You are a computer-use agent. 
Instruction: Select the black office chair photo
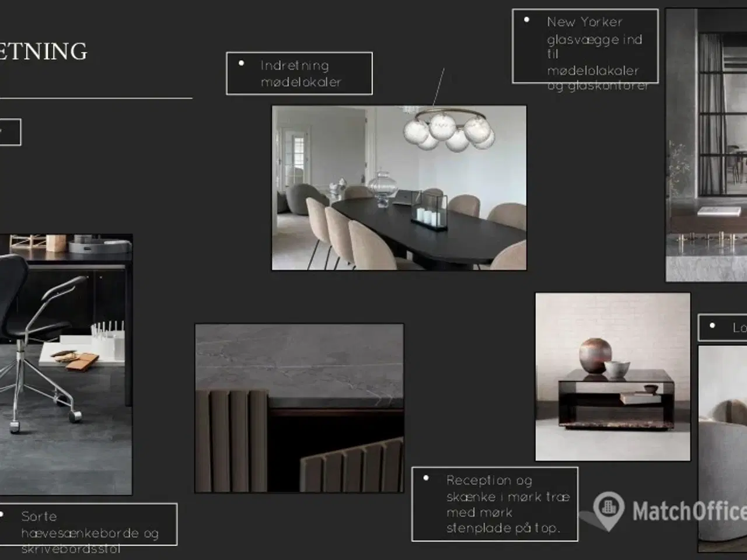[65, 365]
